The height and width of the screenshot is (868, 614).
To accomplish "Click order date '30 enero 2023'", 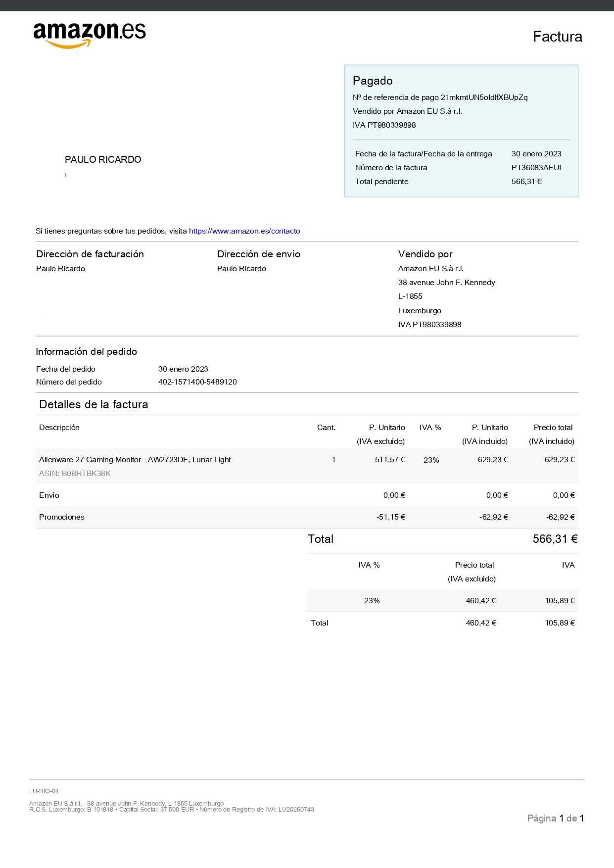I will pyautogui.click(x=183, y=369).
